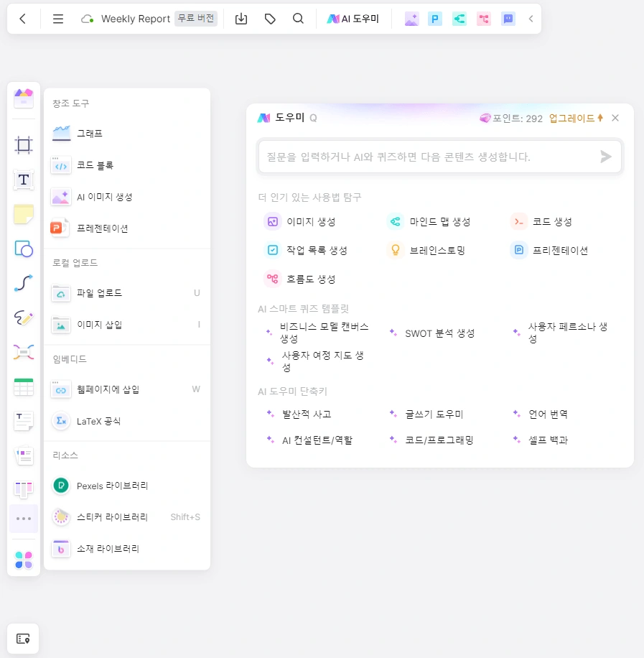644x658 pixels.
Task: Select 이미지 생성 in AI panel
Action: coord(299,221)
